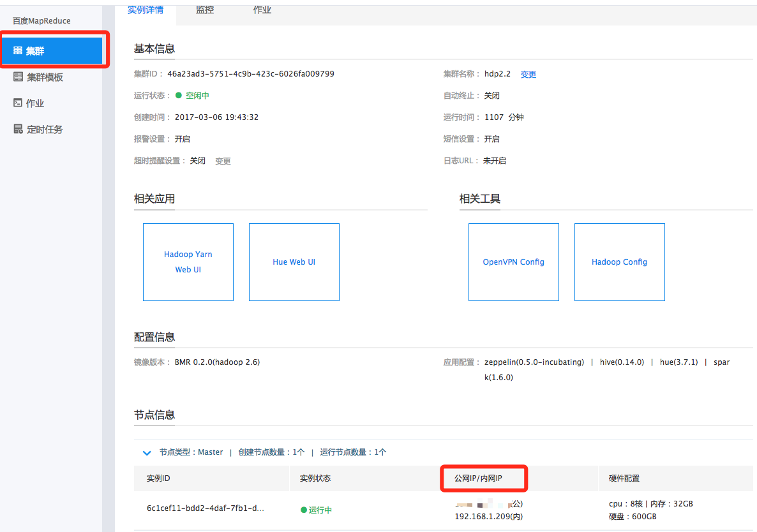Click the 百度MapReduce sidebar title
Viewport: 757px width, 532px height.
click(x=41, y=21)
